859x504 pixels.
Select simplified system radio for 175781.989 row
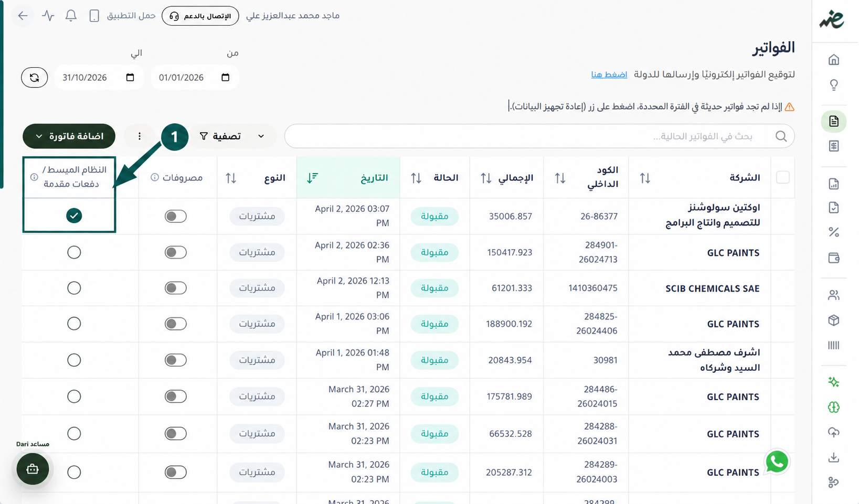click(74, 396)
